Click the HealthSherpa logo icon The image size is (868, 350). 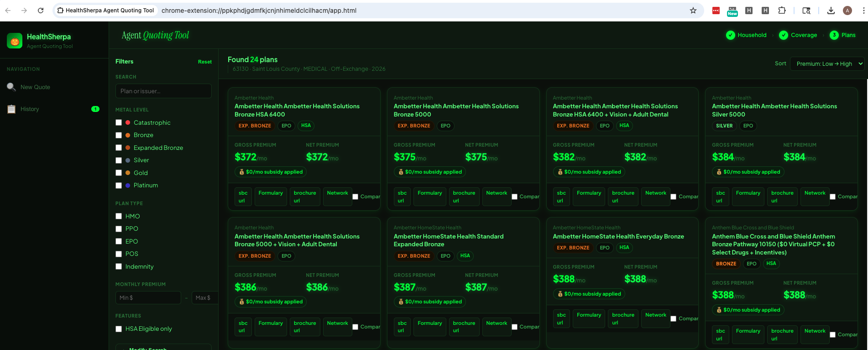(15, 41)
